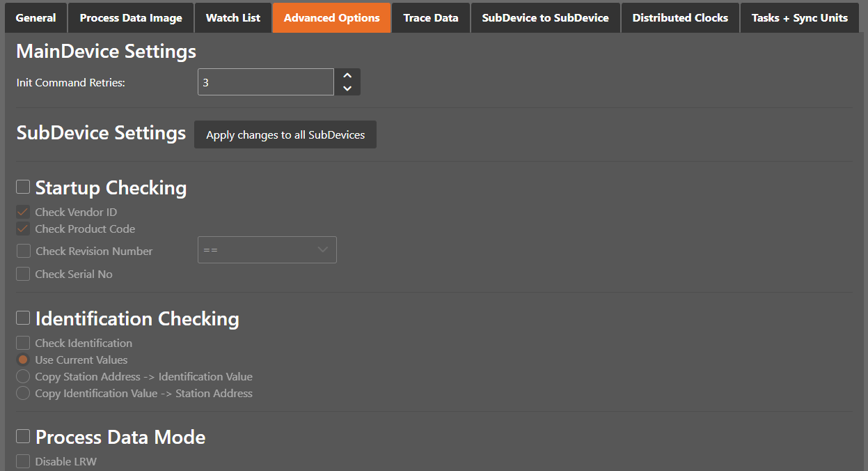Tick the Disable LRW checkbox

click(23, 461)
